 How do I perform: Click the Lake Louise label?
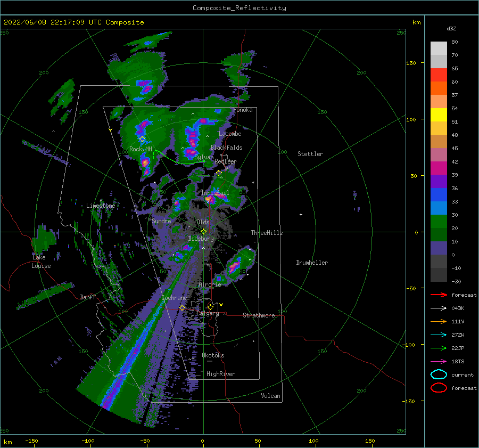[x=41, y=262]
